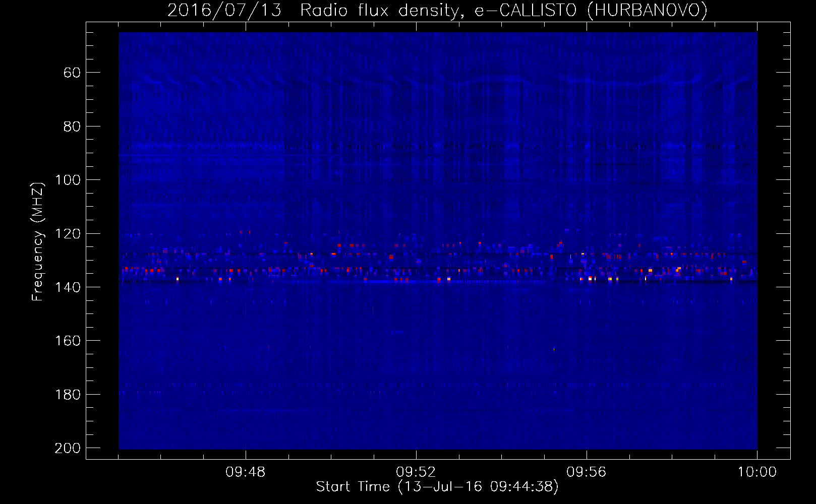The image size is (816, 504).
Task: Click the plot title "Radio flux density, e-CALLISTO (HURBANOVO)"
Action: [x=504, y=10]
